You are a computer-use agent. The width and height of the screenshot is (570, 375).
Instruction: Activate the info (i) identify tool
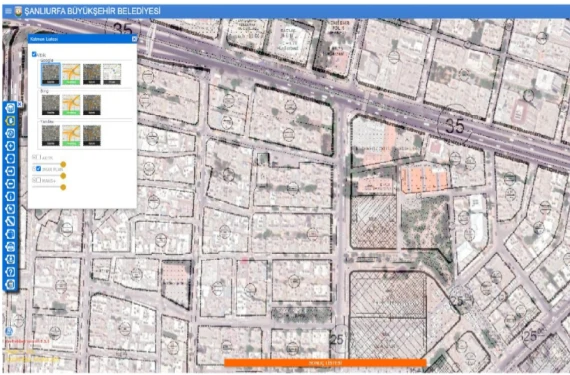coord(10,197)
